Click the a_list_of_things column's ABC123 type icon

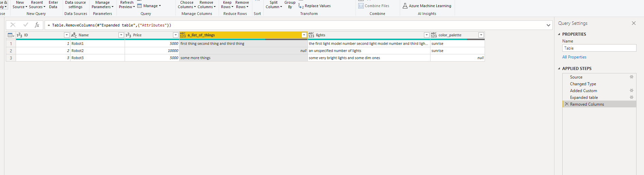(x=183, y=35)
